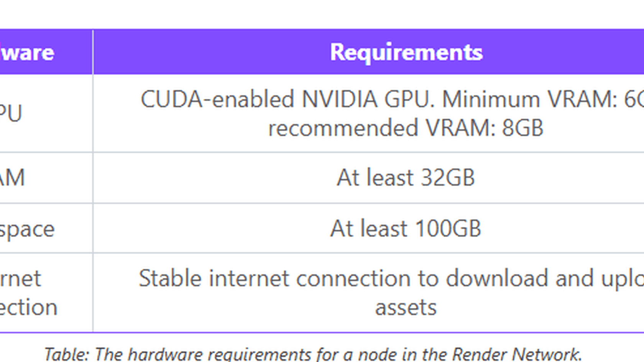Image resolution: width=644 pixels, height=362 pixels.
Task: Click the word "CUDA-enabled" in the table
Action: click(217, 99)
